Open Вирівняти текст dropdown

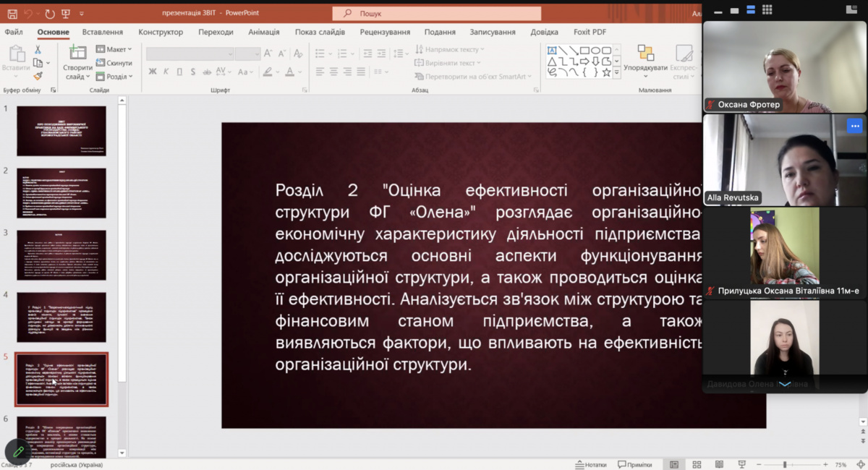(x=448, y=63)
